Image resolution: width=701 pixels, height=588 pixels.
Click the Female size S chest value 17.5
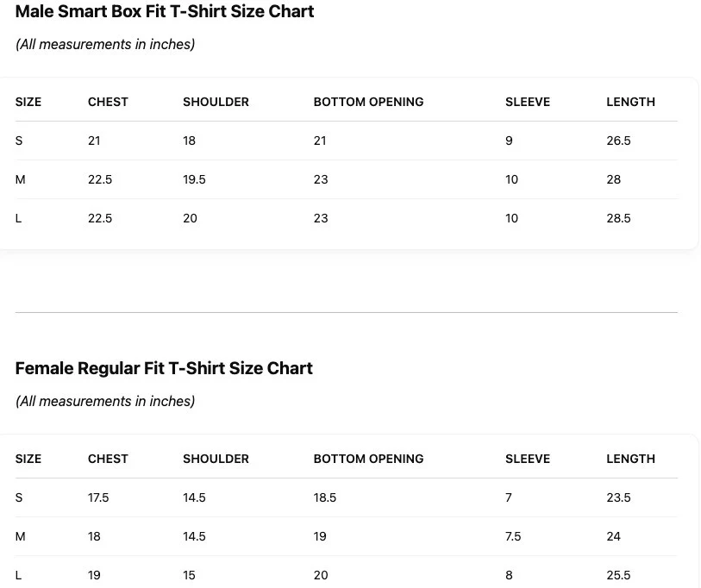[x=98, y=497]
